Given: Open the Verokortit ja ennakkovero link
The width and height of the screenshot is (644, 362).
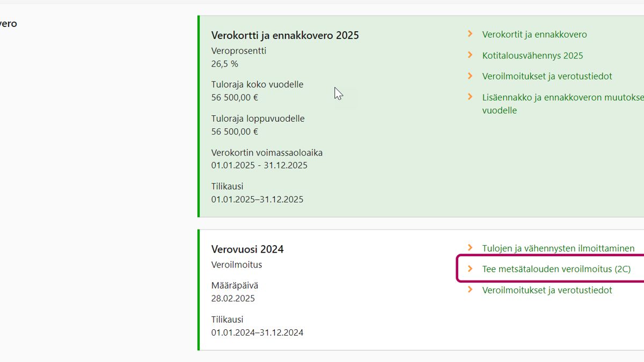Looking at the screenshot, I should pos(534,34).
